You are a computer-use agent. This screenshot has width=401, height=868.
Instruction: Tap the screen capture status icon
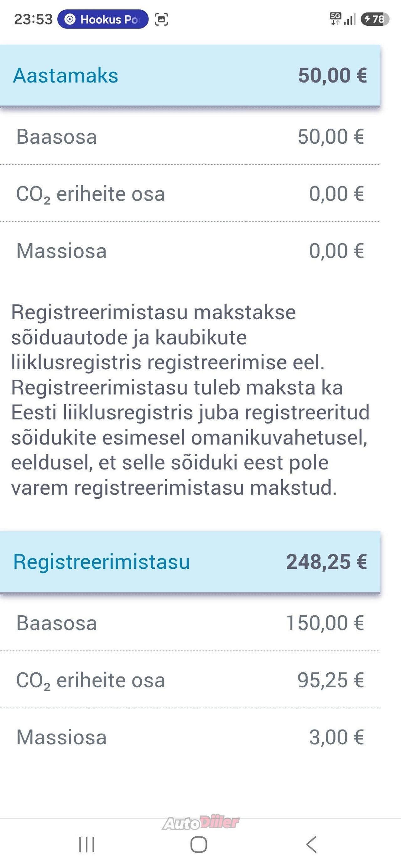pyautogui.click(x=161, y=19)
